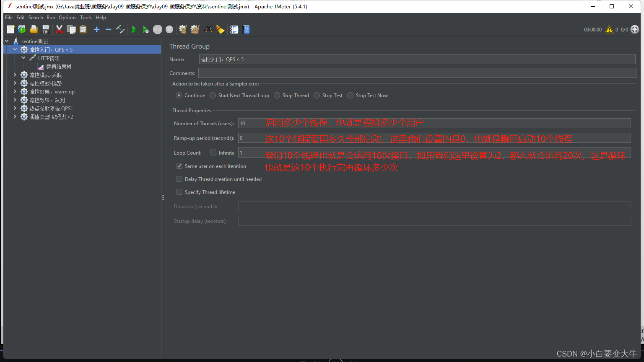Click the blue minus Collapse All icon
Viewport: 644px width, 362px height.
click(108, 29)
